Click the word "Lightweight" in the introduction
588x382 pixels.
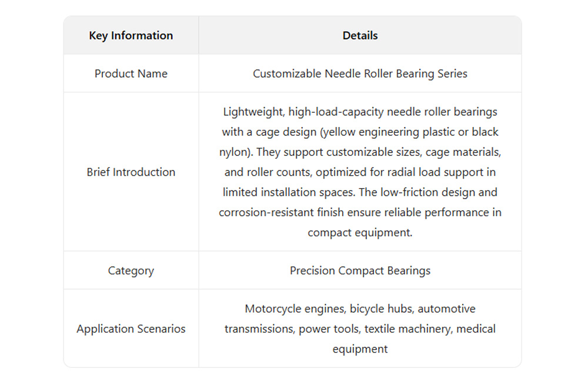(252, 112)
